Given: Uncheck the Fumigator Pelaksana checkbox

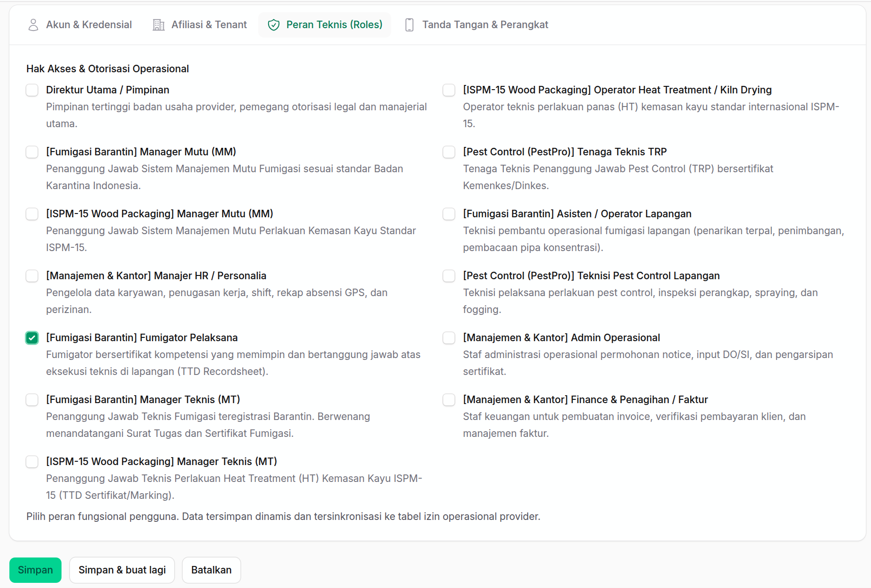Looking at the screenshot, I should click(x=32, y=338).
